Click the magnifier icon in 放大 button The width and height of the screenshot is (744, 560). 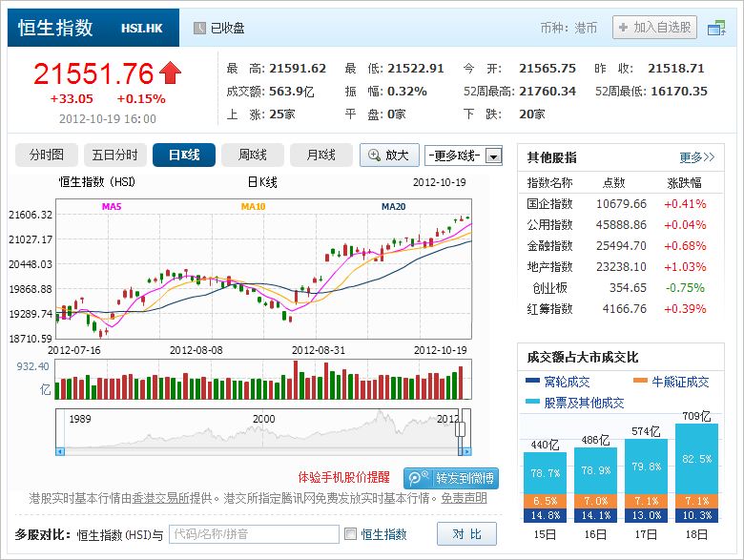pyautogui.click(x=374, y=156)
